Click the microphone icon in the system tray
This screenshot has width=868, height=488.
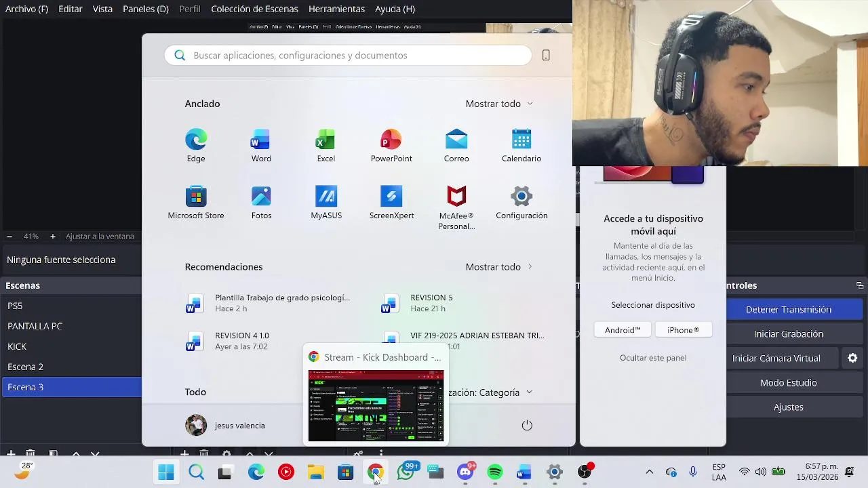(693, 472)
